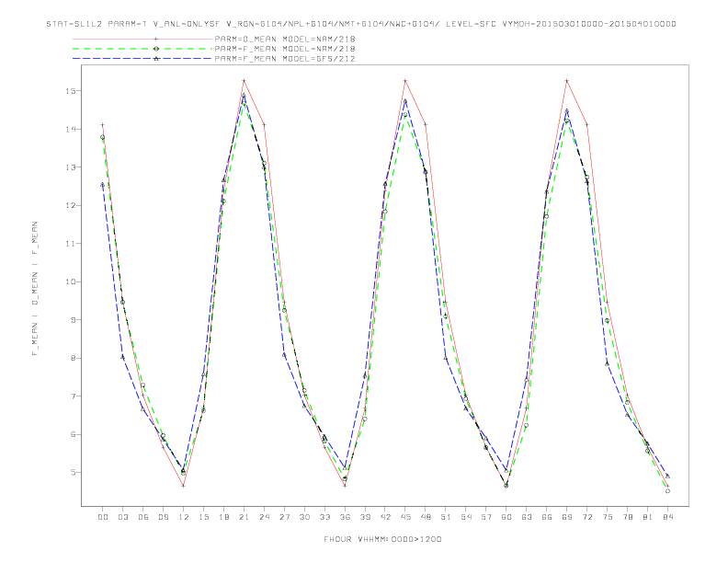The image size is (728, 563).
Task: Click x-axis tick label 21
Action: point(244,517)
